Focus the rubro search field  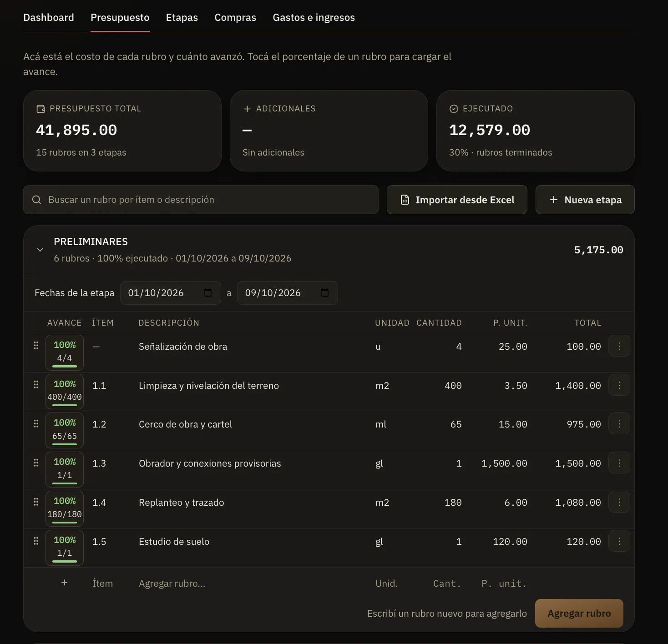(201, 200)
